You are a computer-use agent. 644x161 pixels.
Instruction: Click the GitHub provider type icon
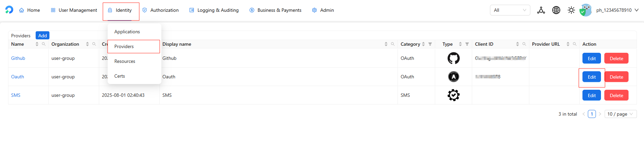453,58
